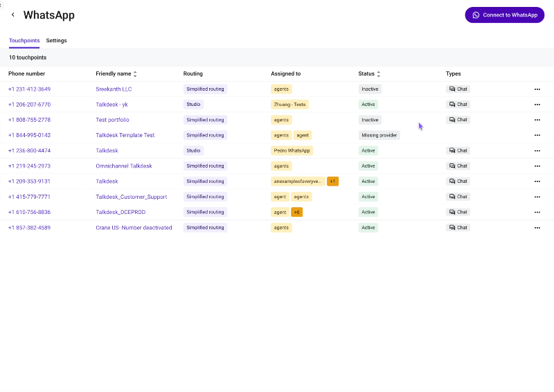
Task: Open phone number +1 844-995-0143
Action: pyautogui.click(x=29, y=135)
